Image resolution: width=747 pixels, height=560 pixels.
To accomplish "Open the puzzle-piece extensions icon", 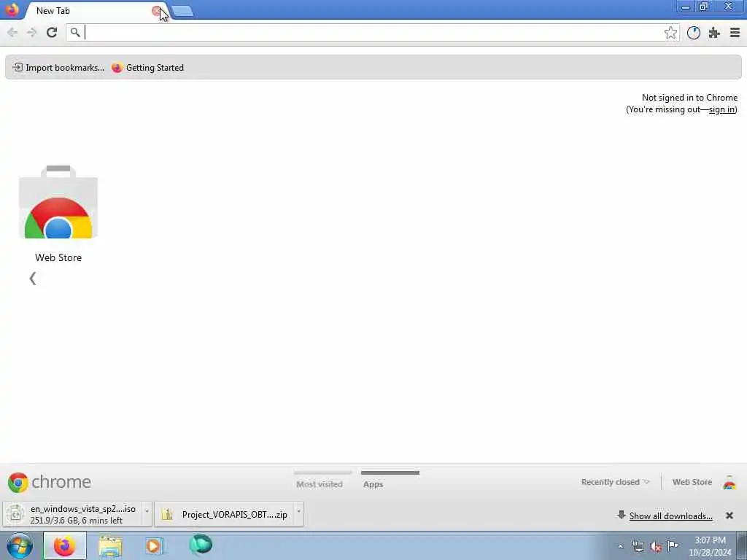I will coord(714,32).
